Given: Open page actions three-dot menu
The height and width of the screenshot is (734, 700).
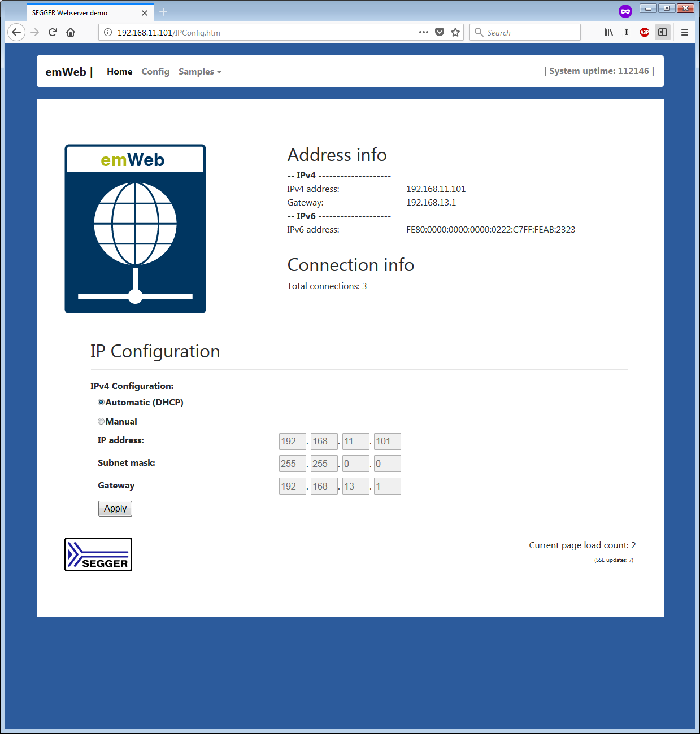Looking at the screenshot, I should point(424,32).
